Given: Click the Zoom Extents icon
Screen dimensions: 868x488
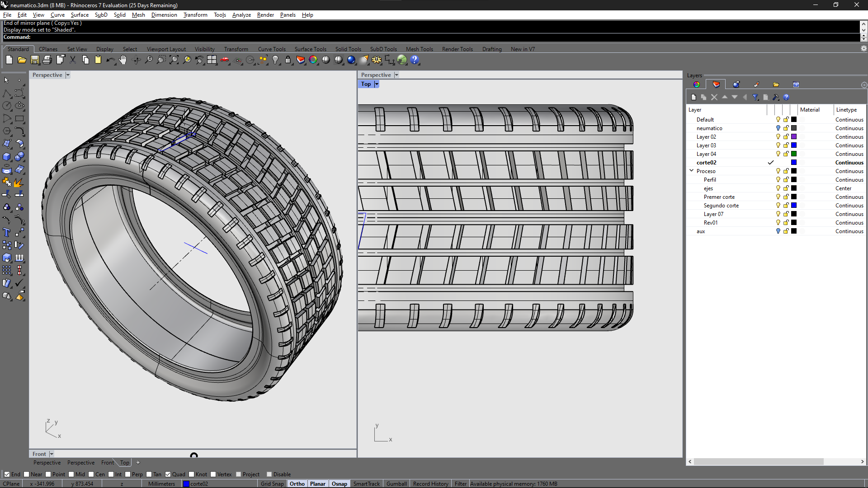Looking at the screenshot, I should [174, 60].
